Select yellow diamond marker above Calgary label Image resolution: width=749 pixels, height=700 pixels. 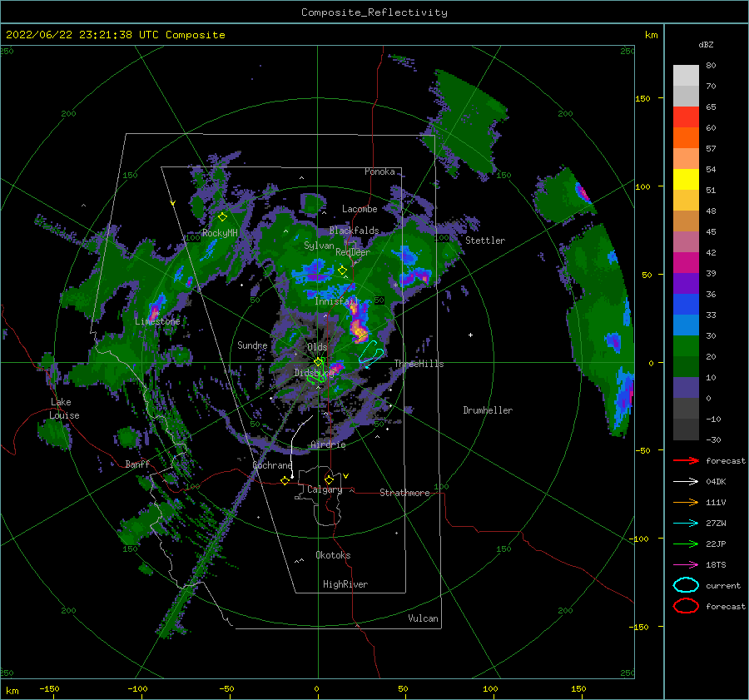tap(329, 479)
